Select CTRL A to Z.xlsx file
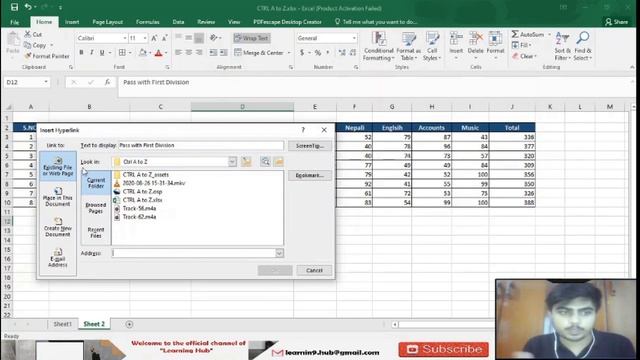 point(138,200)
